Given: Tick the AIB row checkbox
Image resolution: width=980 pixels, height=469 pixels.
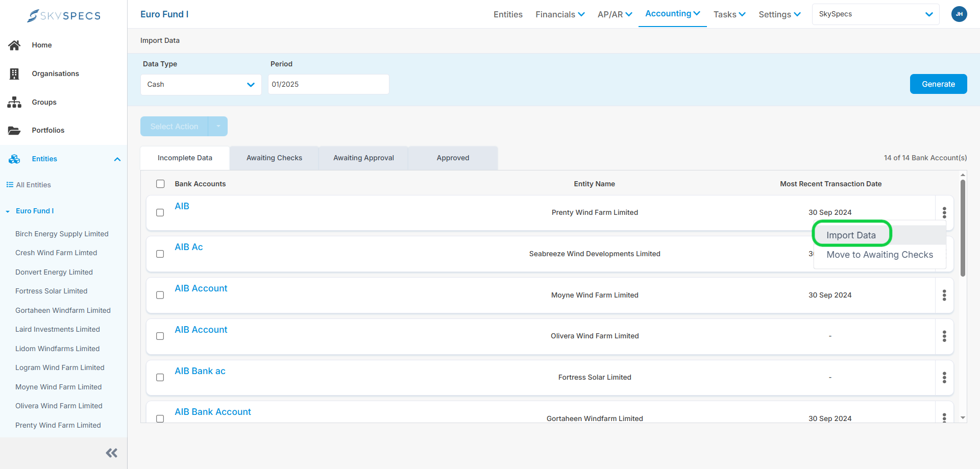Looking at the screenshot, I should click(x=160, y=212).
